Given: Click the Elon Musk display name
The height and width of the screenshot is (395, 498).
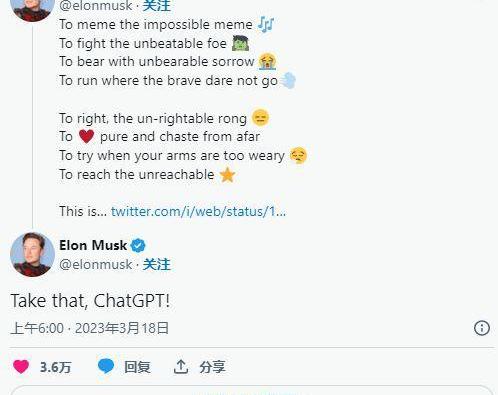Looking at the screenshot, I should click(93, 246).
